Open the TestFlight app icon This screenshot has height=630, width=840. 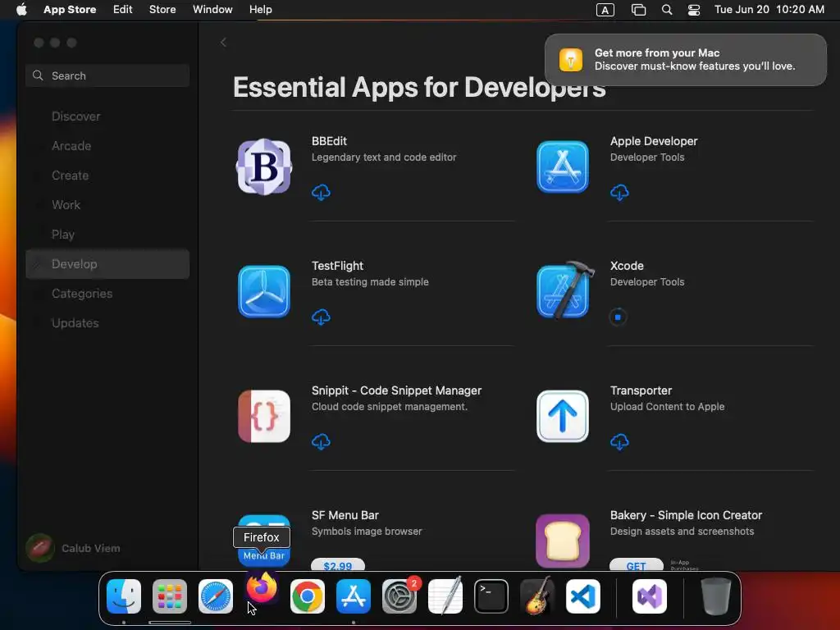click(x=264, y=291)
